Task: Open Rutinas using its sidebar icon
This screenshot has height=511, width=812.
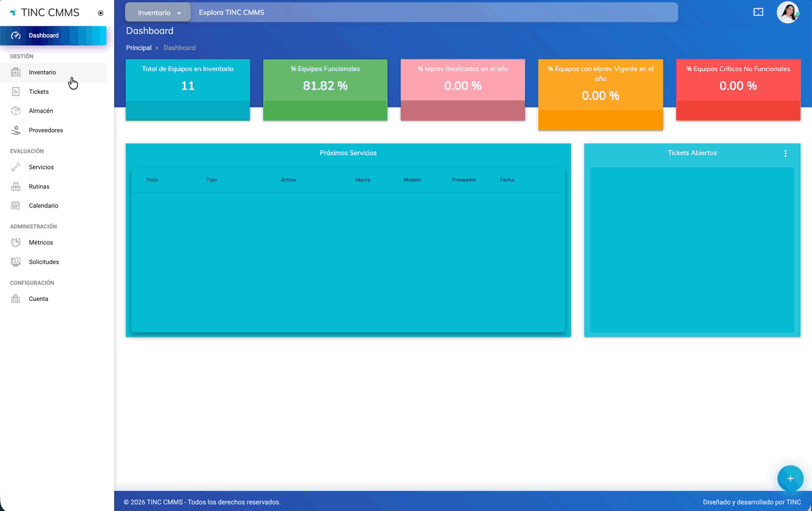Action: pyautogui.click(x=16, y=186)
